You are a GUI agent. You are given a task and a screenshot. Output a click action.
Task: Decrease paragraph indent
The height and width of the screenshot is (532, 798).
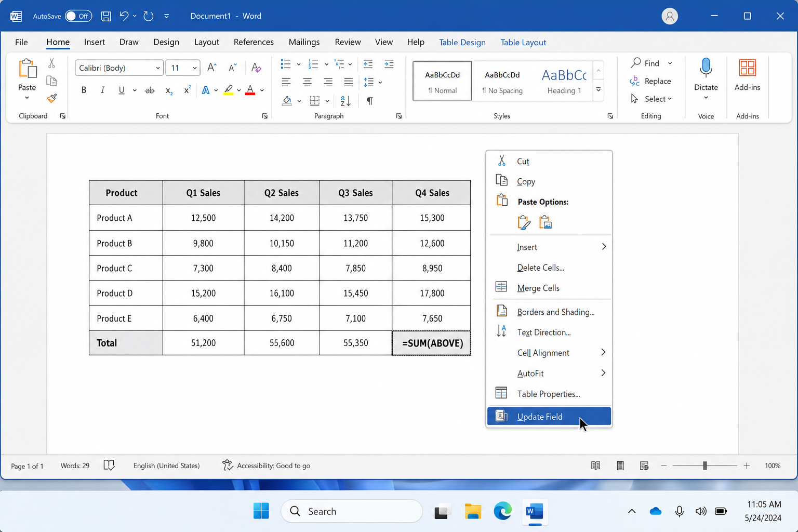pyautogui.click(x=368, y=64)
